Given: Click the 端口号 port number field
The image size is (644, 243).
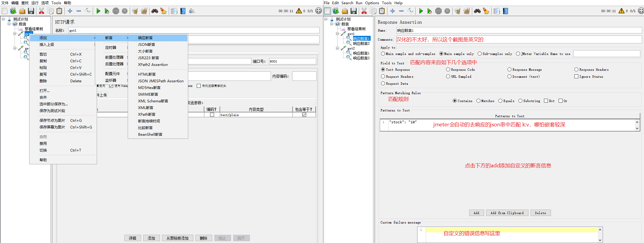Looking at the screenshot, I should pos(293,61).
